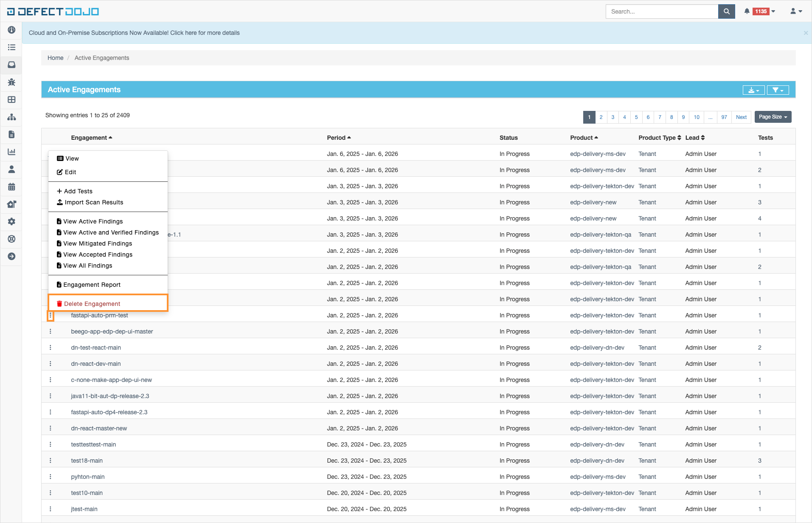This screenshot has width=812, height=523.
Task: Open kebab menu for dn-test-react-main row
Action: click(x=51, y=348)
